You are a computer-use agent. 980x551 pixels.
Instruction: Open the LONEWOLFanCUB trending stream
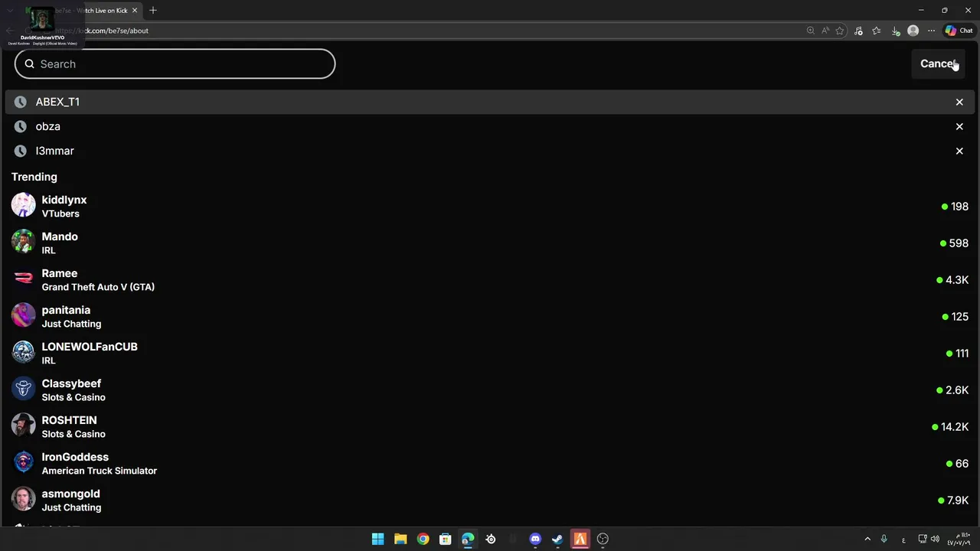[x=490, y=353]
